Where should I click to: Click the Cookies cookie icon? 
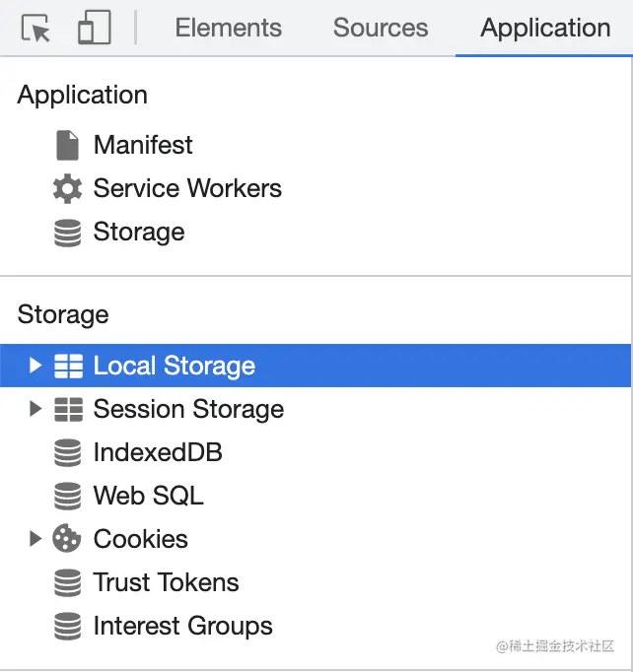point(67,539)
